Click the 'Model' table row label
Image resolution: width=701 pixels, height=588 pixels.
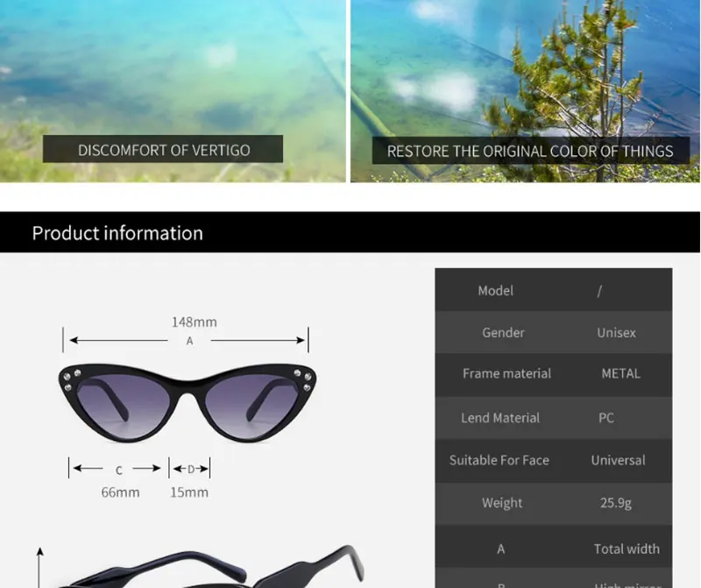tap(495, 291)
